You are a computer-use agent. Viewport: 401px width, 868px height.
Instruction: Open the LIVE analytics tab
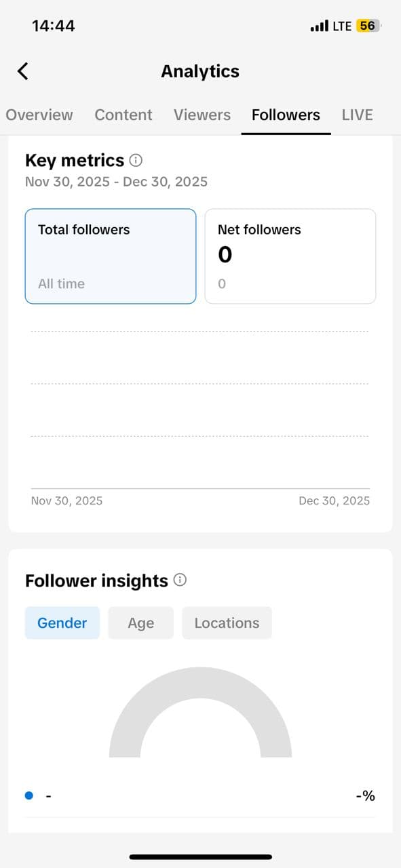(x=357, y=115)
